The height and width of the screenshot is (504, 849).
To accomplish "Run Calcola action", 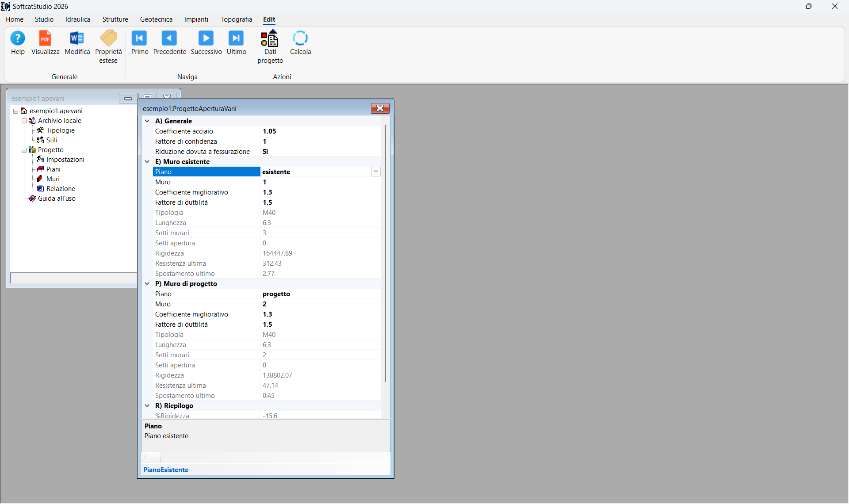I will [300, 43].
